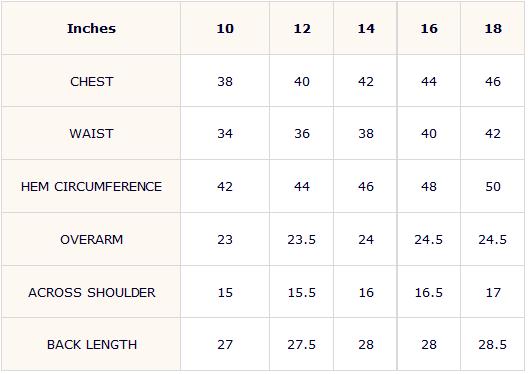Viewport: 528px width, 374px height.
Task: Select the size 18 column header
Action: click(493, 29)
